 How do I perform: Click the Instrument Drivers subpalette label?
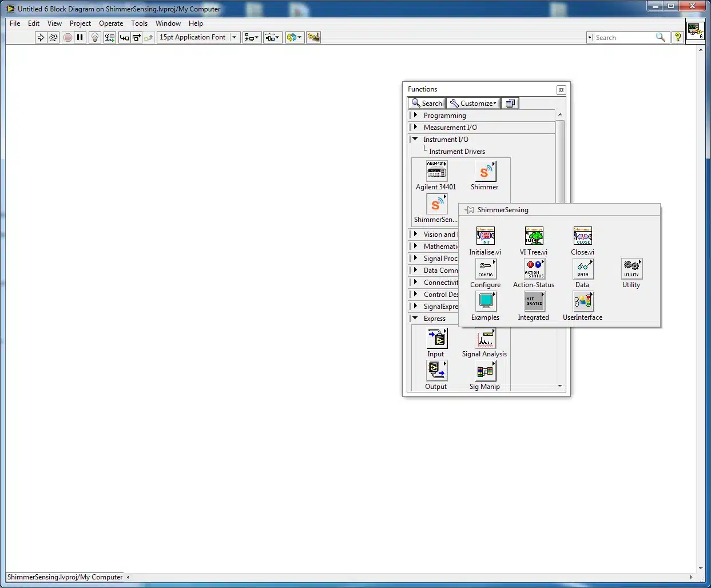point(457,152)
